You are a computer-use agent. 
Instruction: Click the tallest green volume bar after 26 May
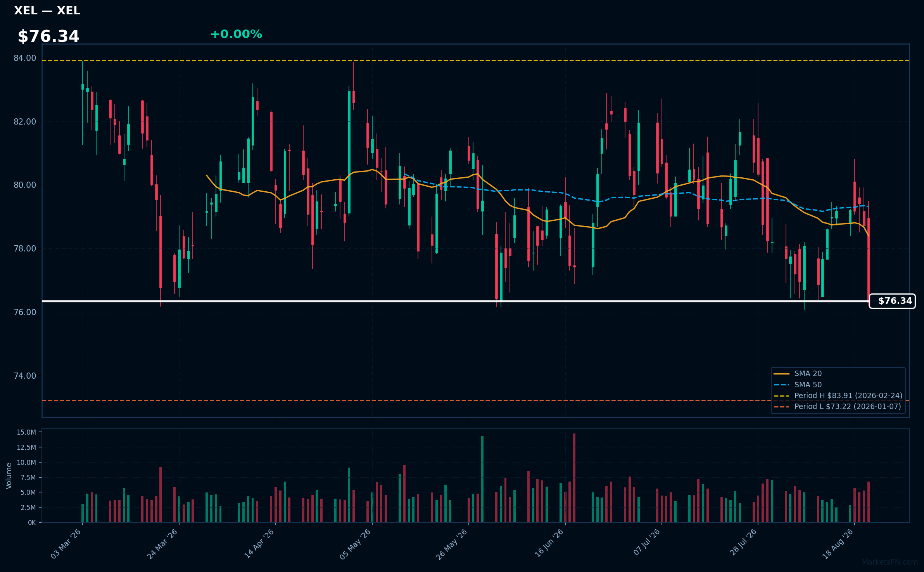point(482,479)
